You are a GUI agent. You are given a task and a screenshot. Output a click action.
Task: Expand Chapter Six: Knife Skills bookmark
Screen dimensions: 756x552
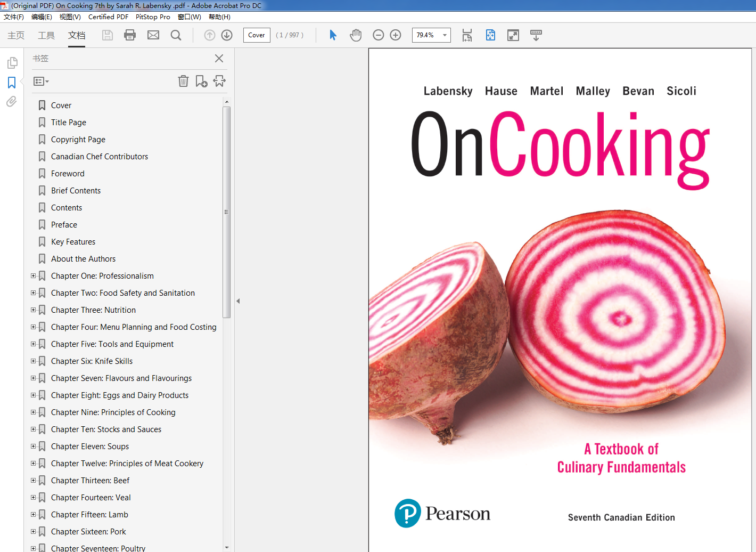tap(34, 361)
